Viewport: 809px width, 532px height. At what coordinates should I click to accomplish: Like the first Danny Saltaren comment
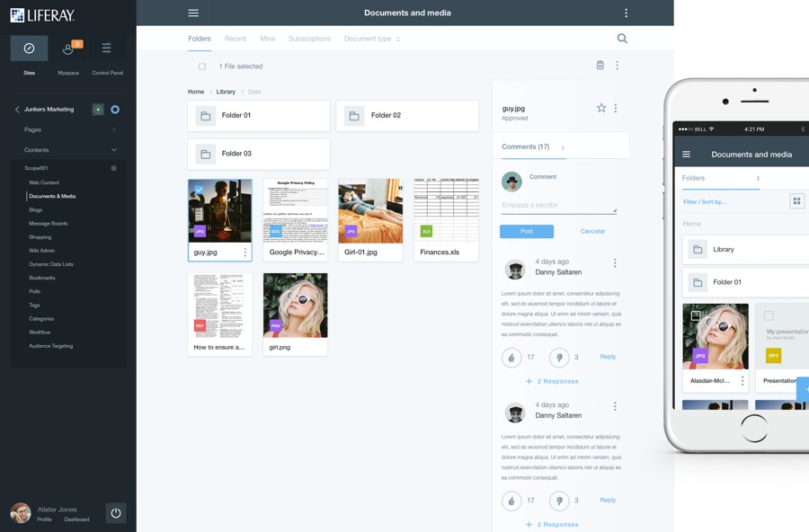pos(511,357)
